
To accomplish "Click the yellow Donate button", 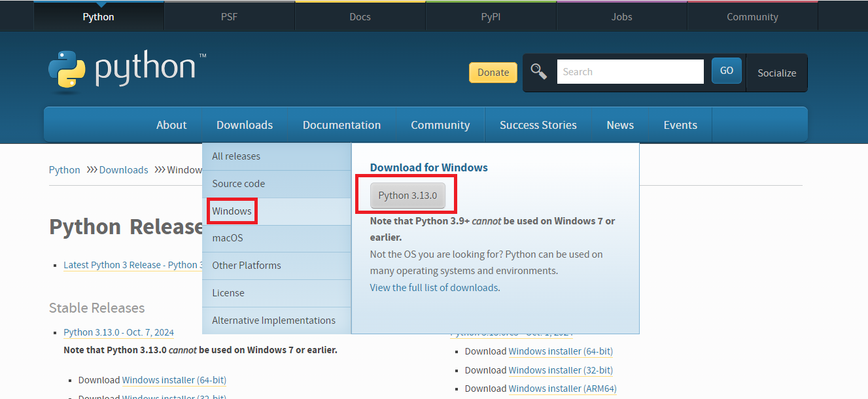I will [x=493, y=73].
